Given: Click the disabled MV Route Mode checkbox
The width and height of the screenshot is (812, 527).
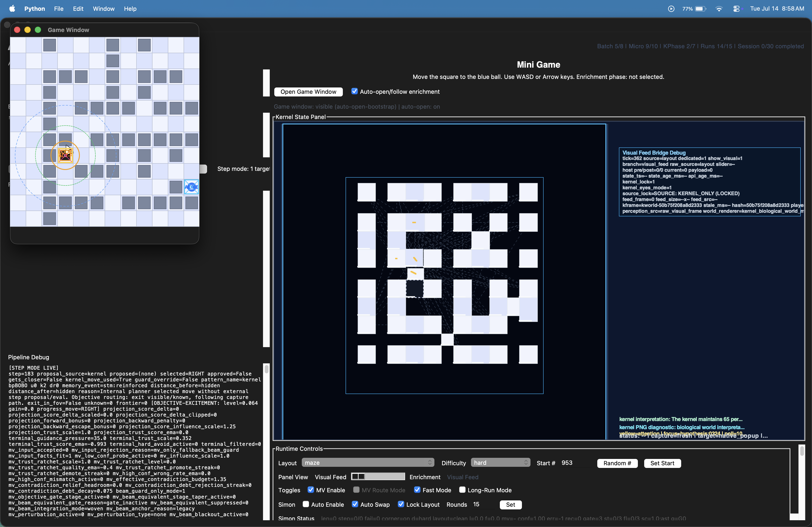Looking at the screenshot, I should click(x=356, y=490).
